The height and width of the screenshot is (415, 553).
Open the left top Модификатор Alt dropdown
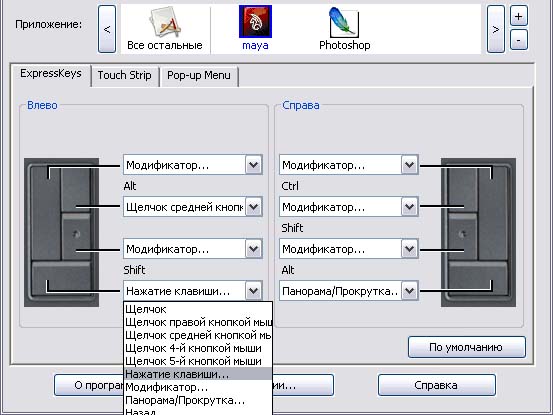193,165
